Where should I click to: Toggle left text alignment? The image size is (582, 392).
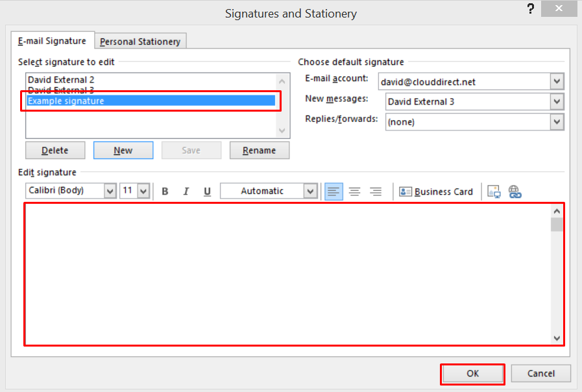click(333, 191)
